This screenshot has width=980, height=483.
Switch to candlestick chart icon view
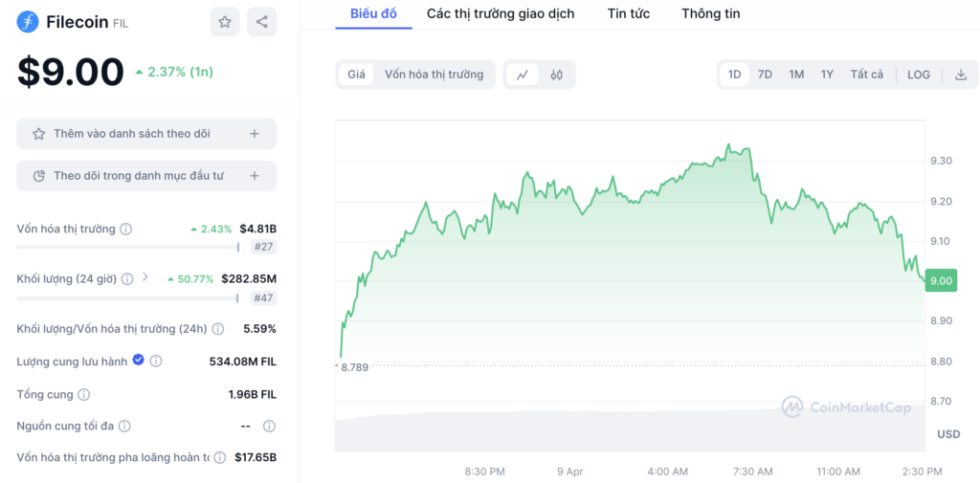tap(557, 75)
